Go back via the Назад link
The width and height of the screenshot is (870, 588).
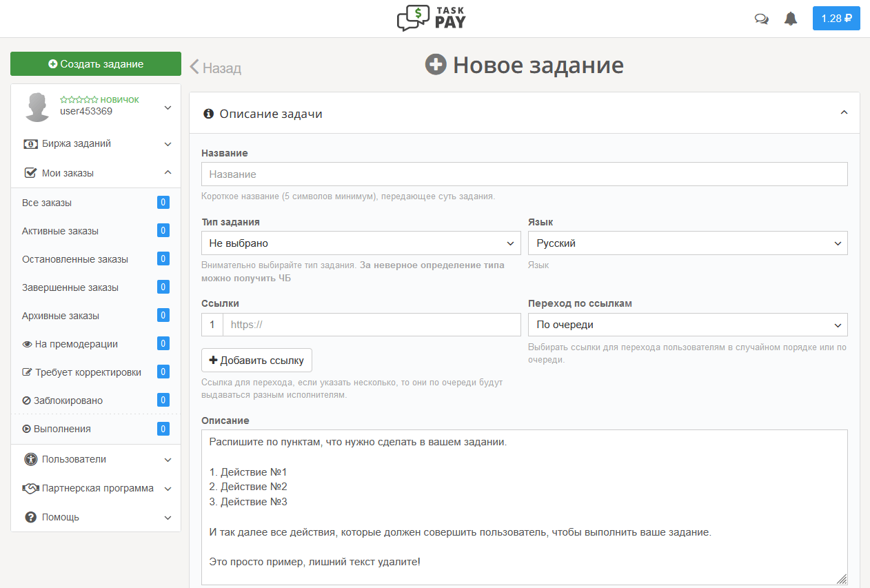click(216, 68)
